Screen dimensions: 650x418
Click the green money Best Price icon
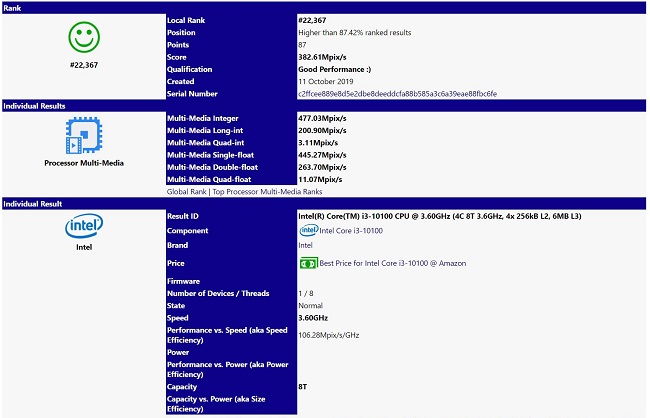point(308,263)
